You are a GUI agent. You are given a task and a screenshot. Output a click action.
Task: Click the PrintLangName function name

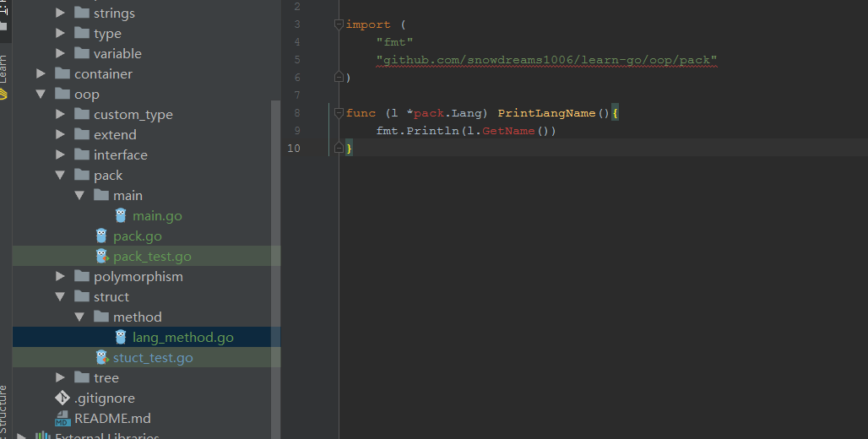pos(546,113)
